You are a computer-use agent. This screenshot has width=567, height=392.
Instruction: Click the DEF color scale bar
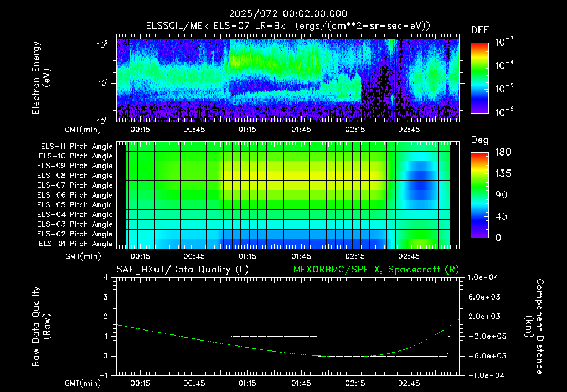[x=480, y=78]
